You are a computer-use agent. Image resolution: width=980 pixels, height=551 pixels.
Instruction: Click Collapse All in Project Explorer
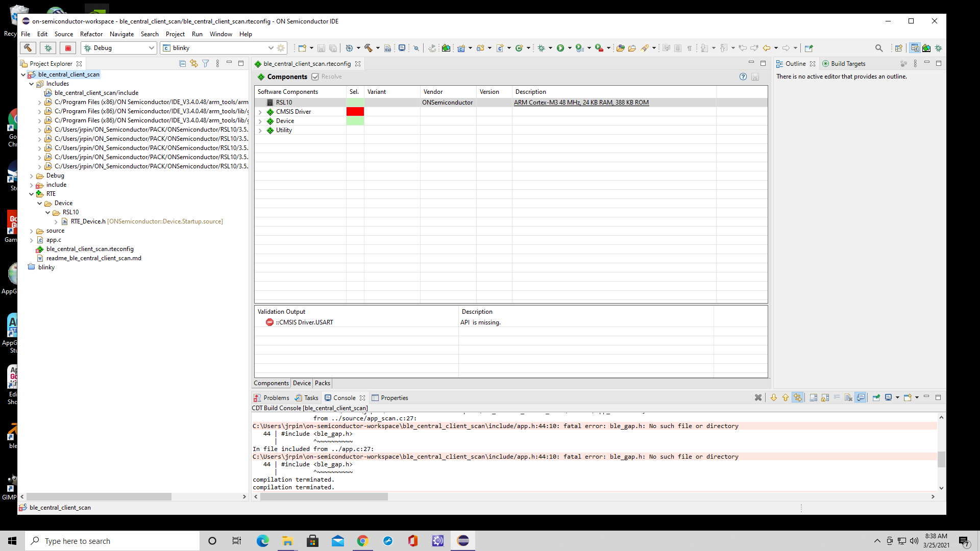pos(182,64)
